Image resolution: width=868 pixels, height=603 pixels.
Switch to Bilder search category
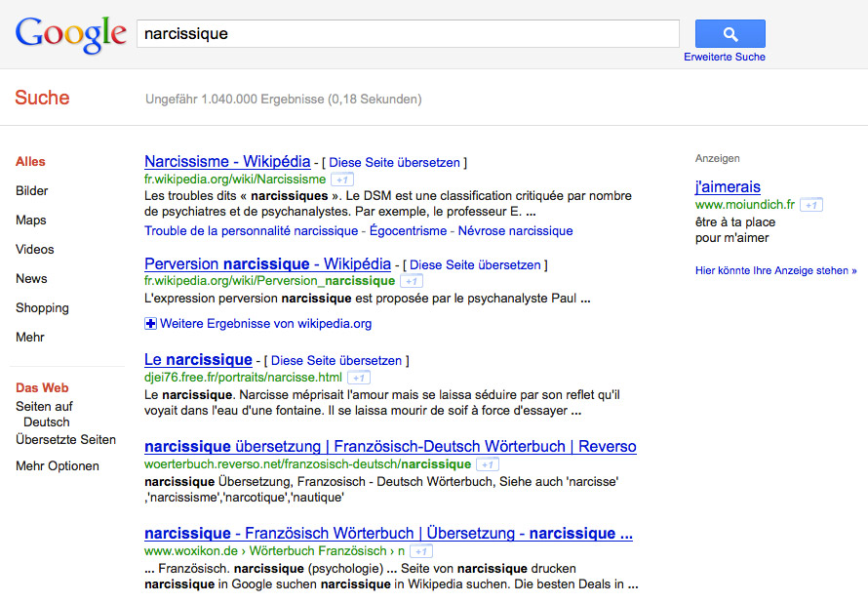tap(32, 191)
